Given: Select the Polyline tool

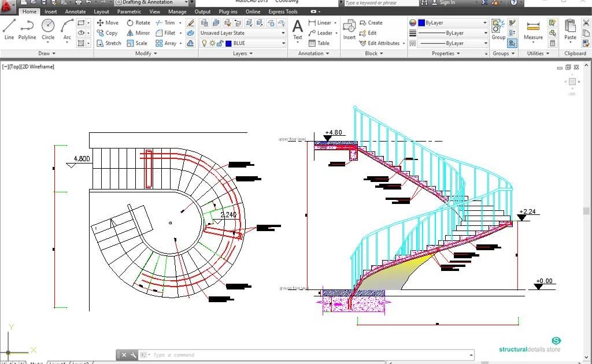Looking at the screenshot, I should [x=27, y=29].
